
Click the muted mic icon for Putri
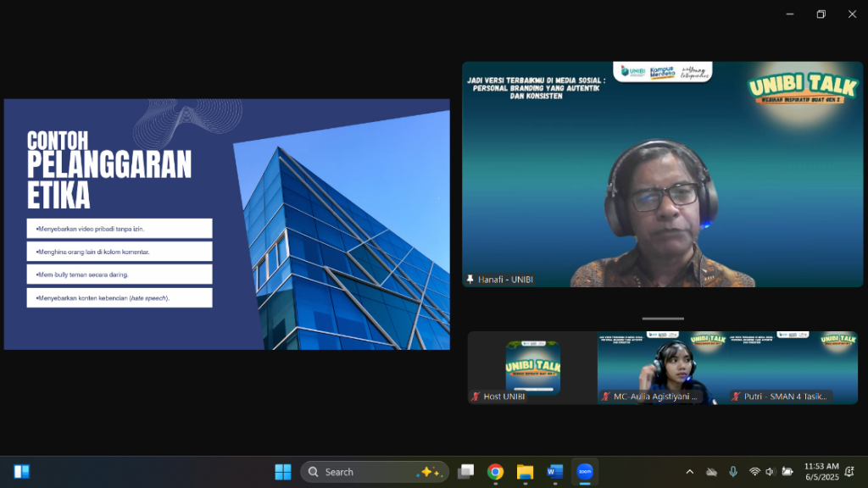pyautogui.click(x=736, y=396)
